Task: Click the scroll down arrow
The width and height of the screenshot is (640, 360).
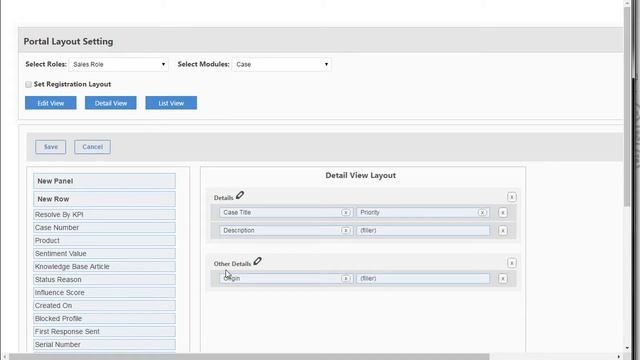Action: (x=627, y=348)
